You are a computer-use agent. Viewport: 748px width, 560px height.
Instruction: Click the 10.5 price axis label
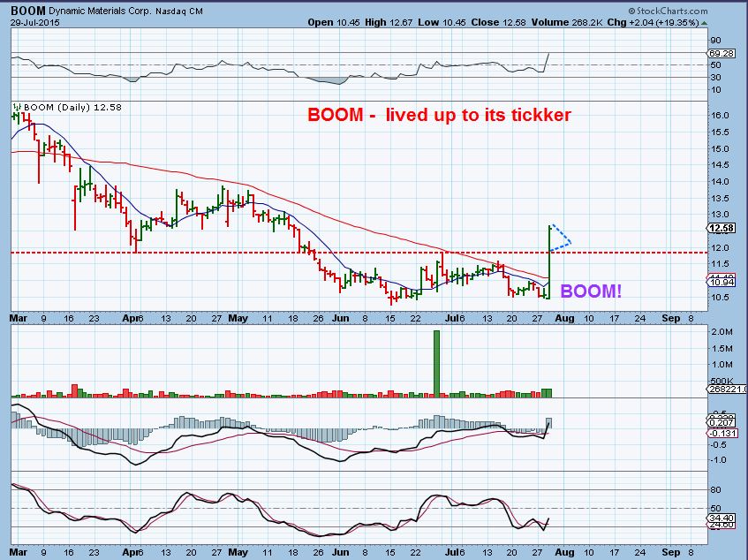[x=720, y=297]
